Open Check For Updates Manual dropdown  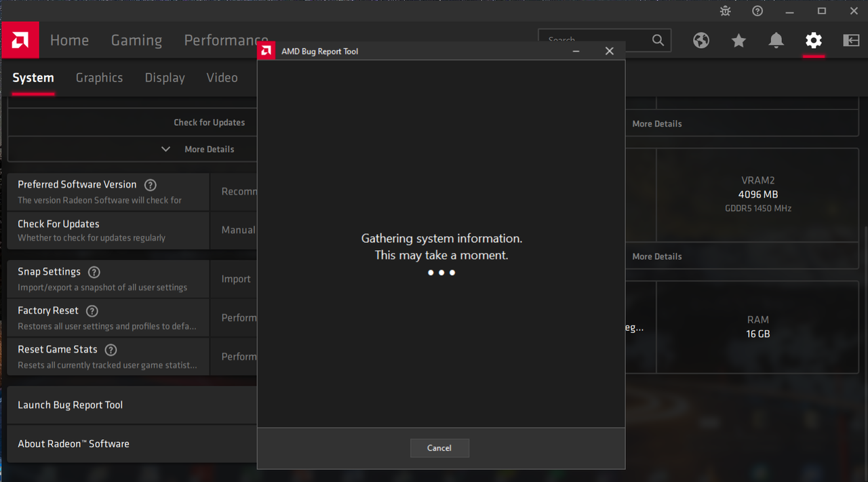click(234, 230)
